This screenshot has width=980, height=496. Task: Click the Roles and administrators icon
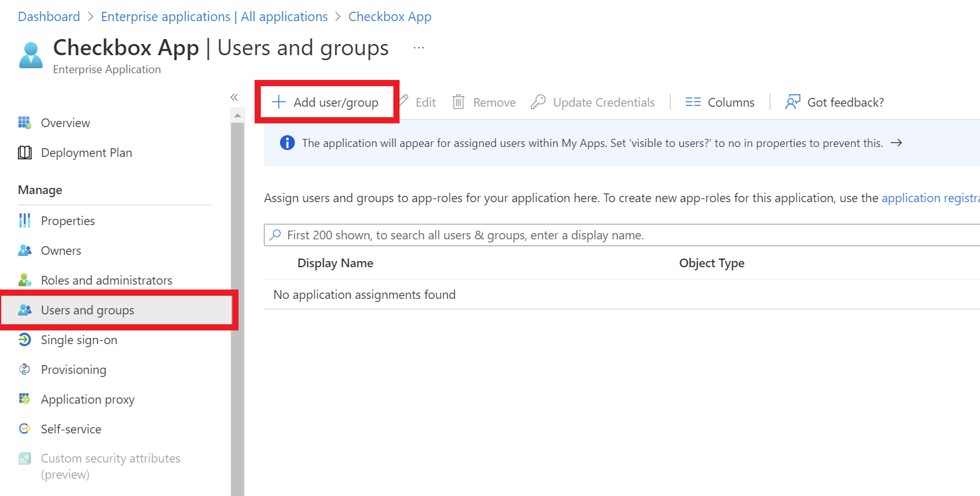25,280
